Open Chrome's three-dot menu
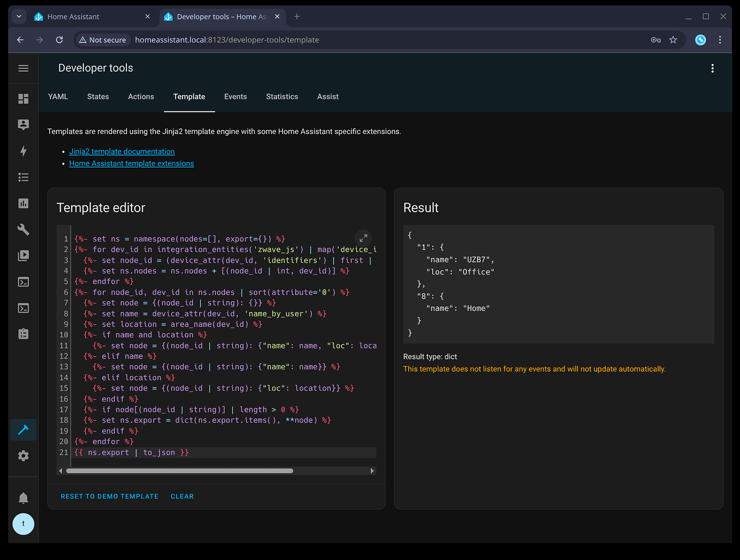The width and height of the screenshot is (740, 560). pos(720,40)
